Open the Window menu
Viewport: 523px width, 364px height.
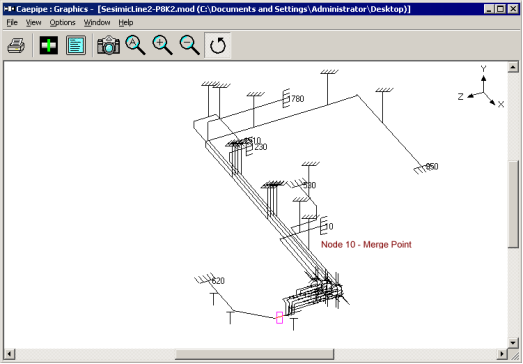point(97,23)
